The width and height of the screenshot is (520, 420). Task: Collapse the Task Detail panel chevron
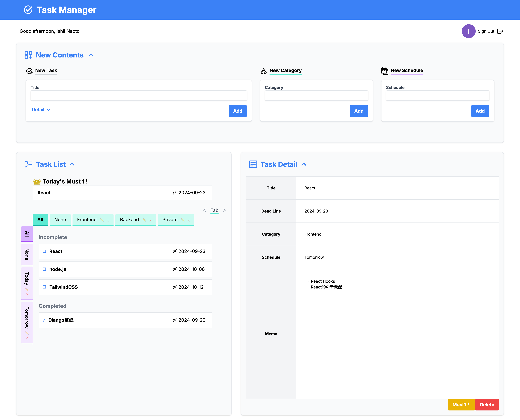click(x=304, y=164)
